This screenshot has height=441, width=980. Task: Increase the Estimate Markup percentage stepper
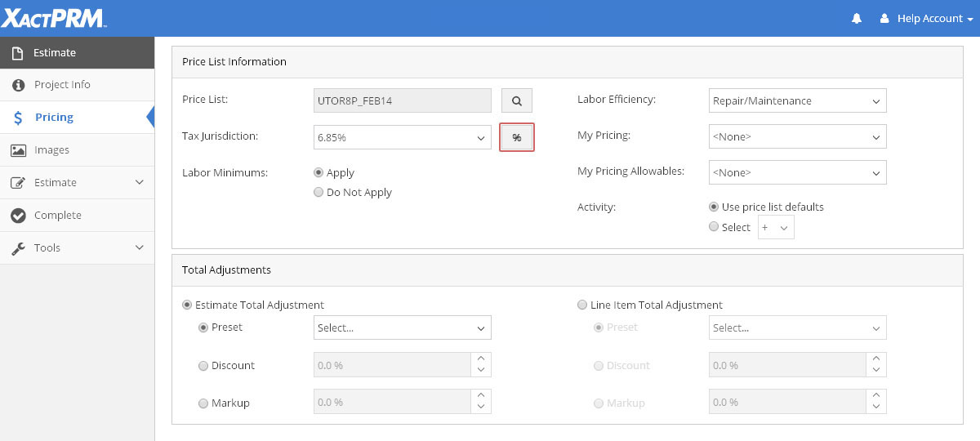coord(481,396)
